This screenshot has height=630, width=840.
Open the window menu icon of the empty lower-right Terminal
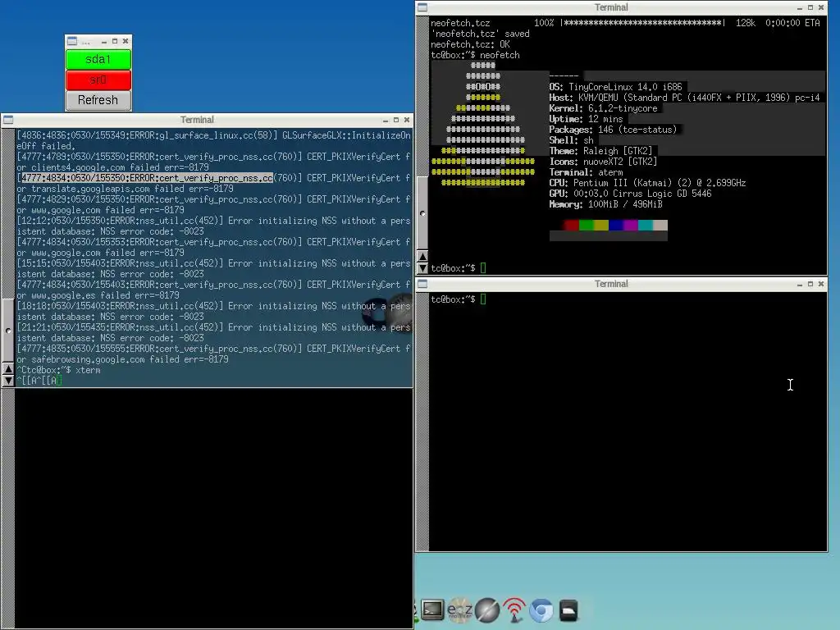(422, 284)
